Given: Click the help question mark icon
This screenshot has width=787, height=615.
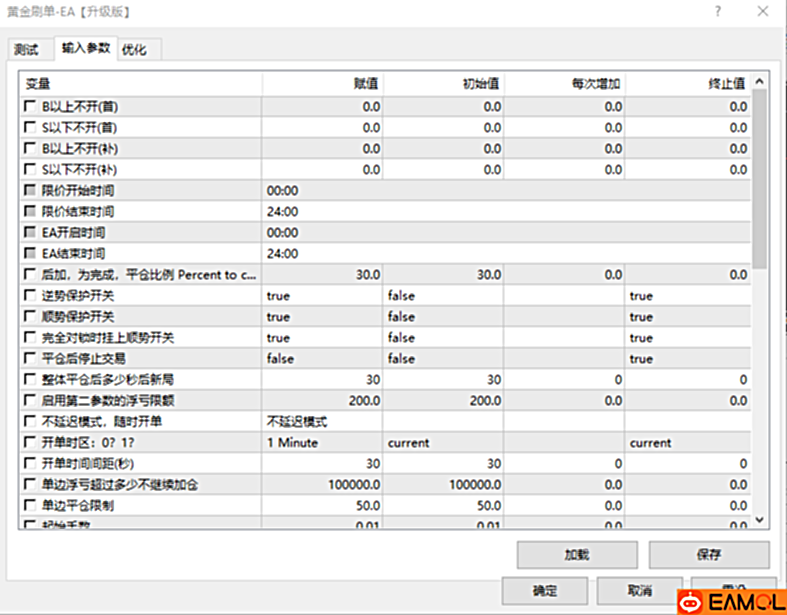Looking at the screenshot, I should [x=717, y=12].
